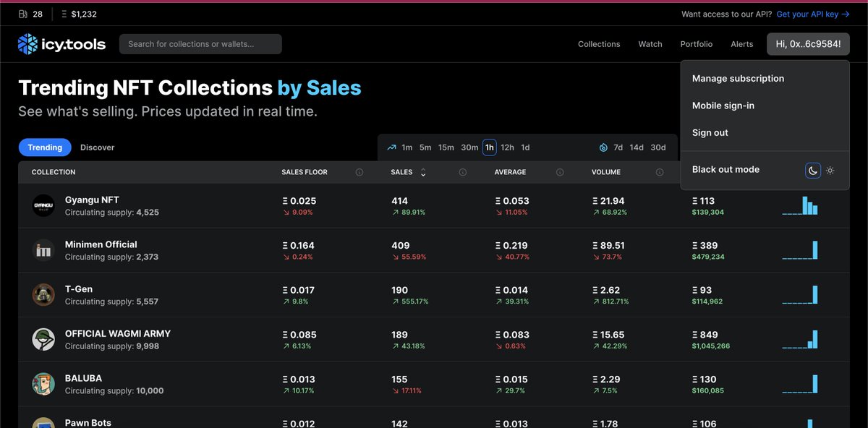This screenshot has height=428, width=868.
Task: Sort by the Sales column arrows
Action: click(423, 172)
